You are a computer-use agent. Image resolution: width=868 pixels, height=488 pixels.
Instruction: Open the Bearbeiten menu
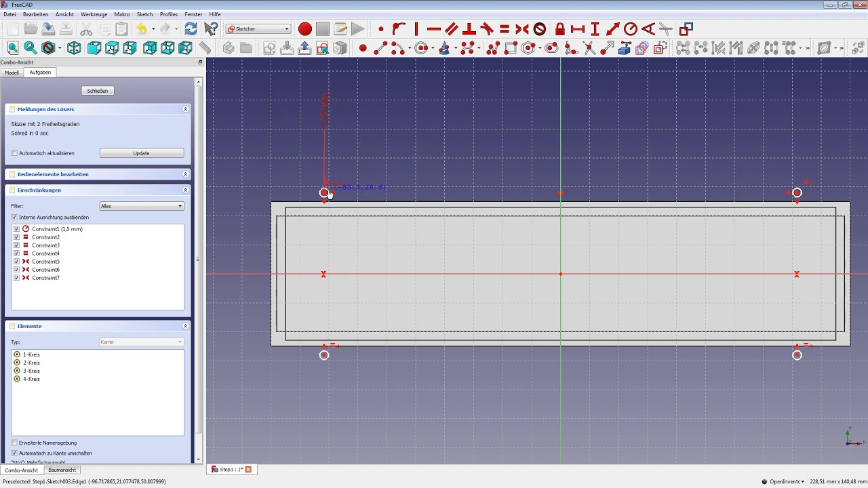(35, 14)
